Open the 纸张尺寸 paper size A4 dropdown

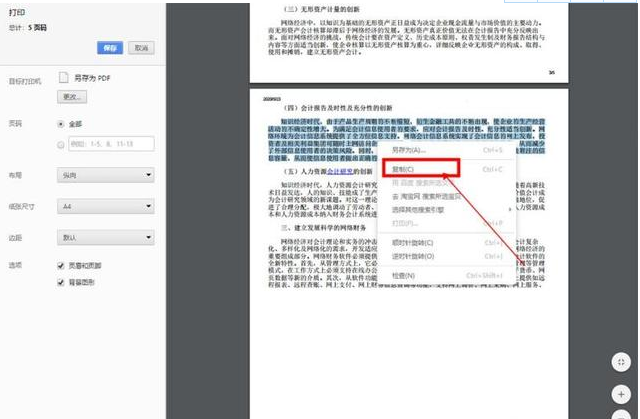(x=106, y=206)
